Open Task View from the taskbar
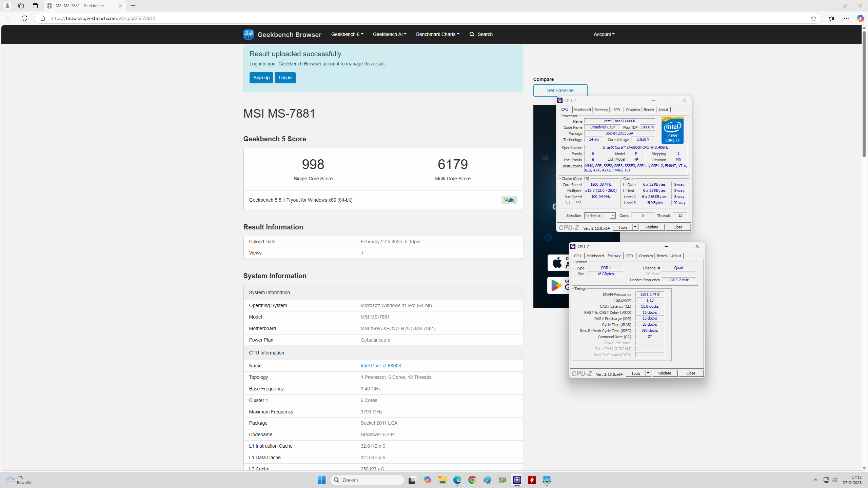Screen dimensions: 868x488 point(412,480)
